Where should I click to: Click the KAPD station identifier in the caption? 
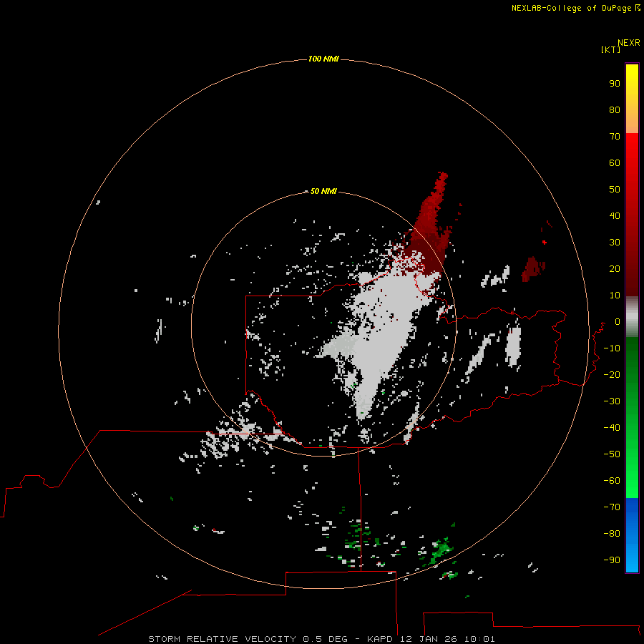(381, 639)
